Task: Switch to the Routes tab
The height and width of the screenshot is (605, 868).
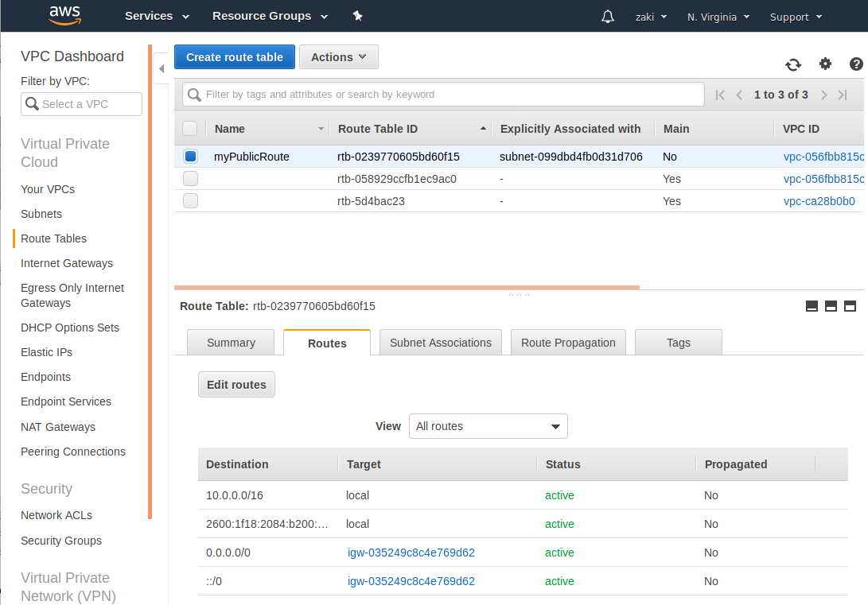Action: coord(327,343)
